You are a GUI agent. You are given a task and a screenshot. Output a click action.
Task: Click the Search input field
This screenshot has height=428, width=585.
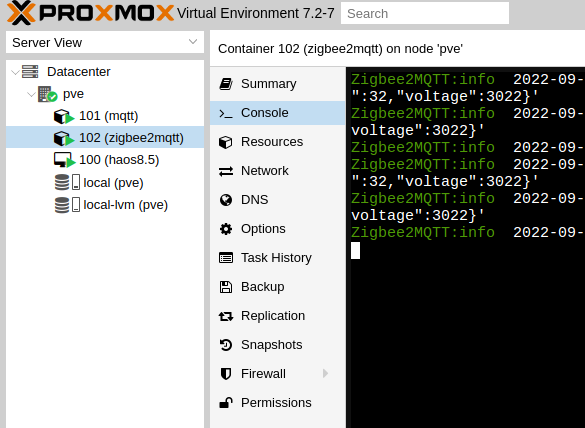425,13
